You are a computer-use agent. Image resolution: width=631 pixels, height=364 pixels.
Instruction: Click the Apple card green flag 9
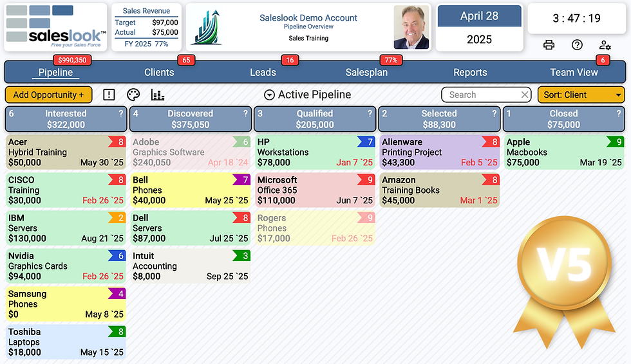[x=616, y=141]
